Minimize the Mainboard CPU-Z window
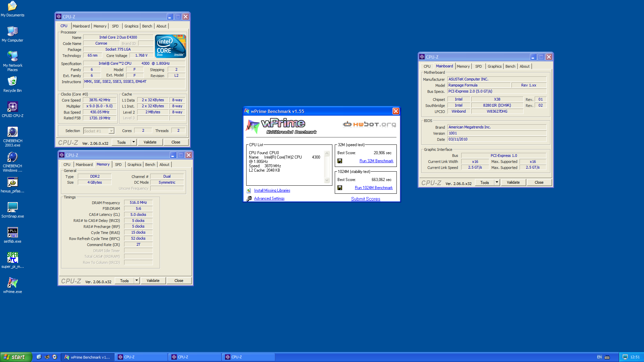The height and width of the screenshot is (362, 644). point(533,57)
